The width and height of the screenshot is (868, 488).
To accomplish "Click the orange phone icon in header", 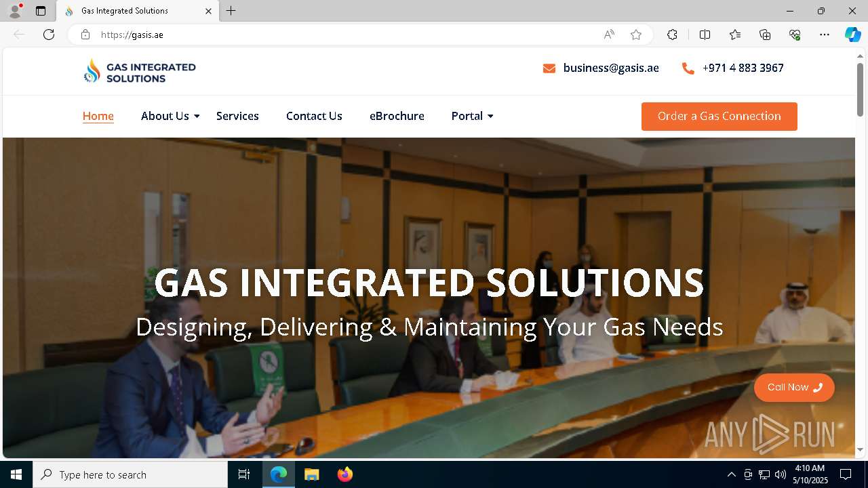I will pyautogui.click(x=688, y=68).
